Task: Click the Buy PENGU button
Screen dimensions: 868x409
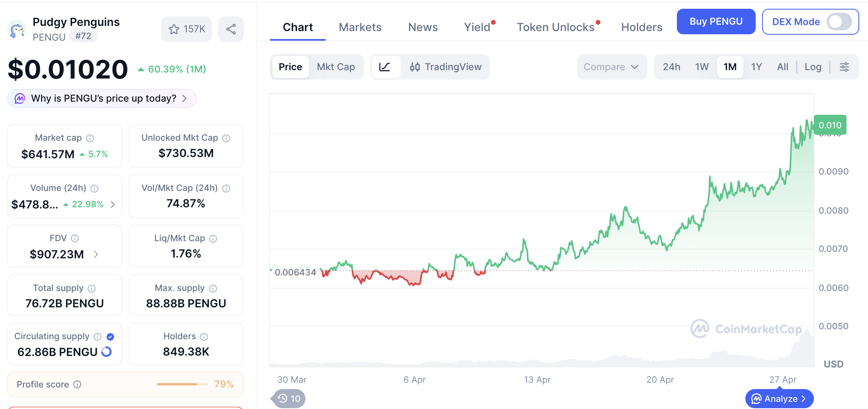Action: tap(716, 22)
